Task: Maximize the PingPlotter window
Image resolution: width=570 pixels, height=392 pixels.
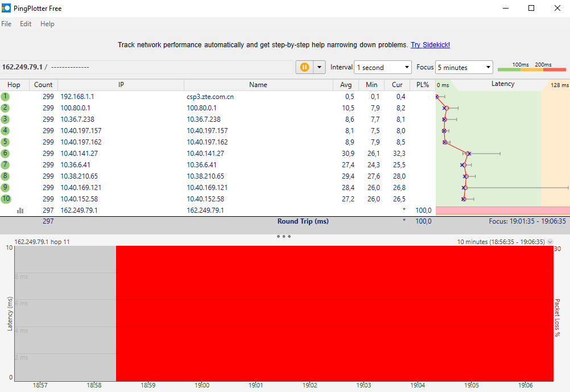Action: tap(531, 8)
